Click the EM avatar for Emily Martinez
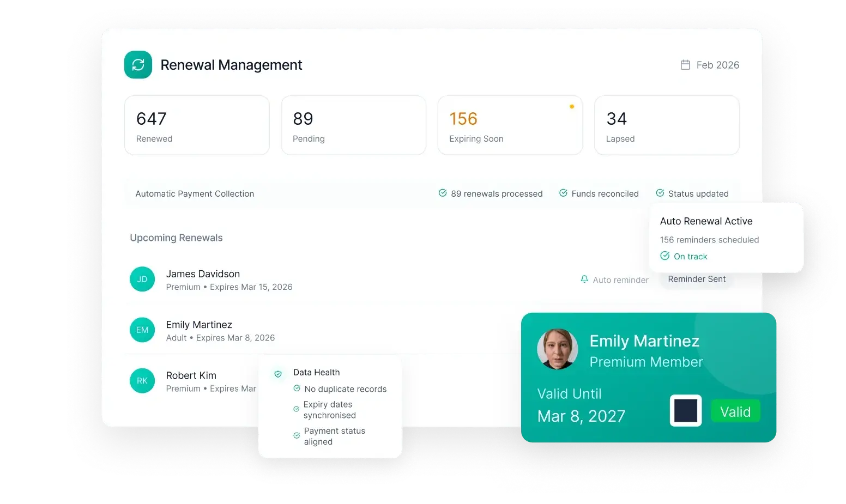 142,330
